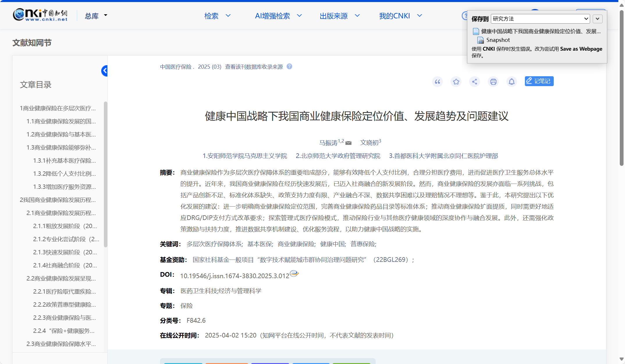Click the quote citation icon
This screenshot has height=364, width=625.
point(437,82)
